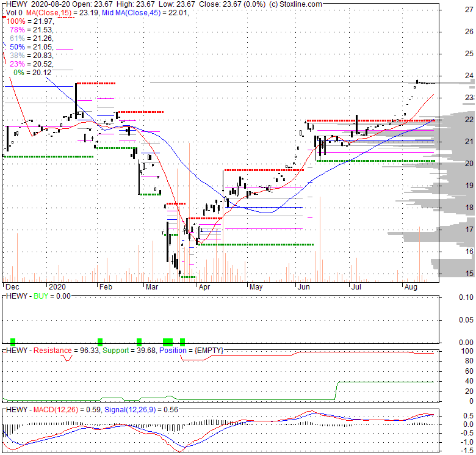
Task: Click the 'Open: 23.67' value in header
Action: [92, 4]
